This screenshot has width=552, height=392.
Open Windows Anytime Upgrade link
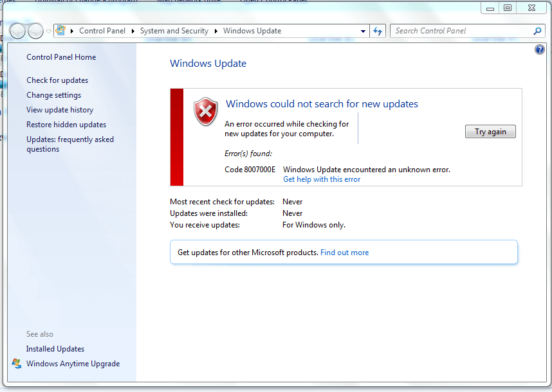73,364
